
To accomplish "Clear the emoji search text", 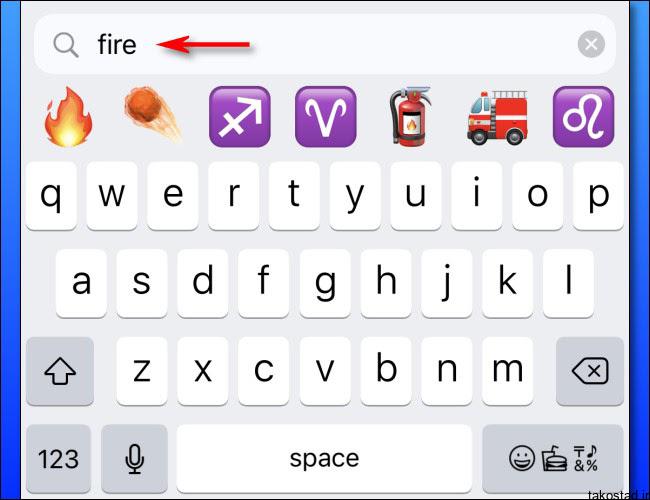I will 591,44.
